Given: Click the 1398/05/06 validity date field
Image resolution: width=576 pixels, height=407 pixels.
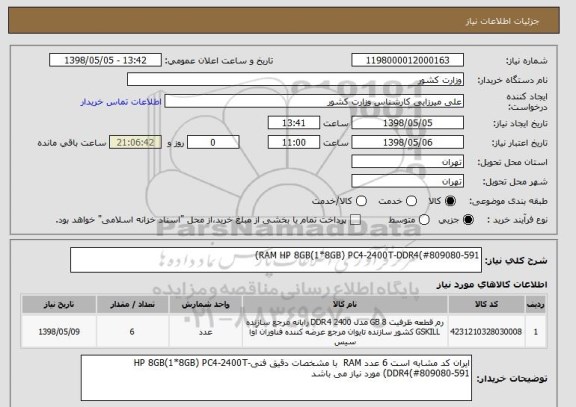Looking at the screenshot, I should pyautogui.click(x=407, y=142).
